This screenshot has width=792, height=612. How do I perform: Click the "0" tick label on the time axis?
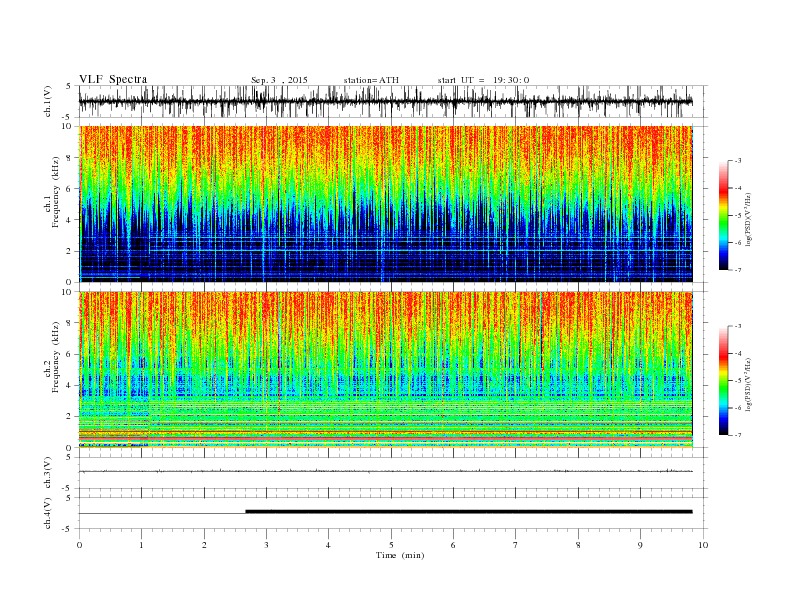click(x=79, y=545)
